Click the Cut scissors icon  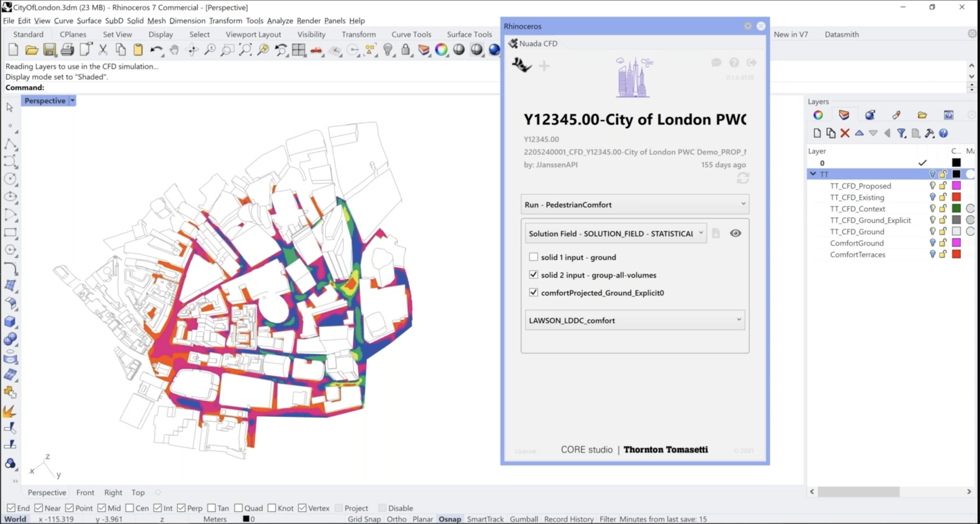pos(103,50)
